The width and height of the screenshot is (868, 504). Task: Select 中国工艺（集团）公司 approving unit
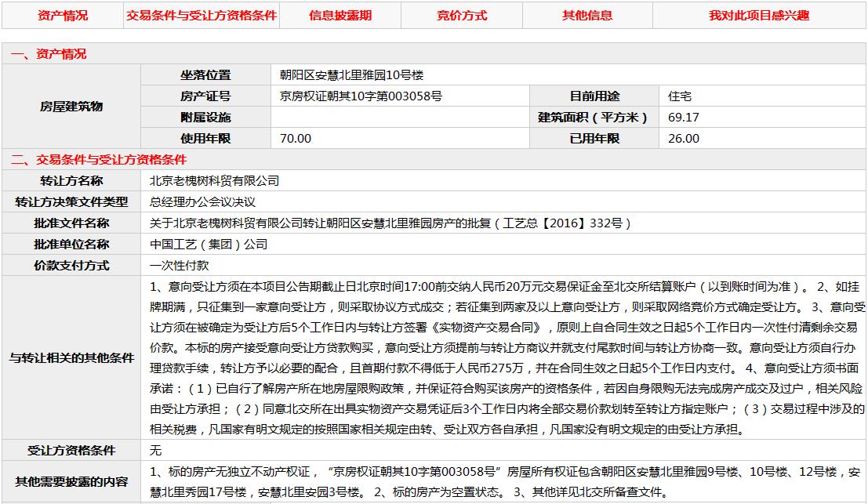209,245
